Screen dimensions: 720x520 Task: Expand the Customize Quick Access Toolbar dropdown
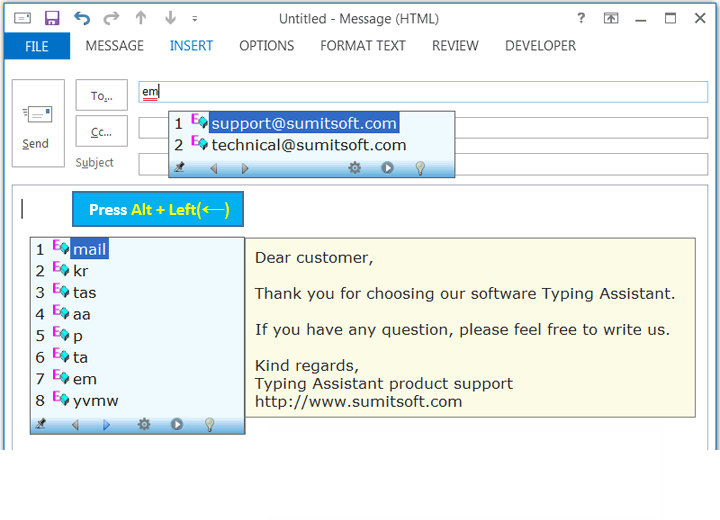(194, 18)
